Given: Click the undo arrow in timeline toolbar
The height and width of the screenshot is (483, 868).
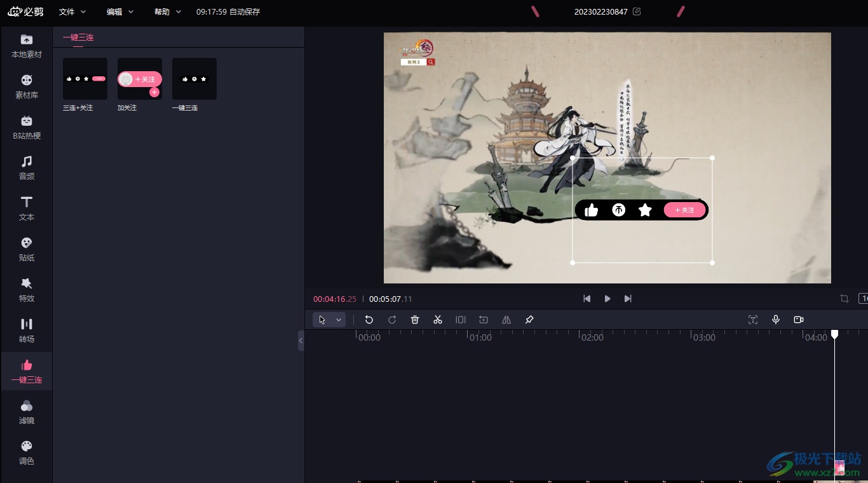Looking at the screenshot, I should (369, 320).
